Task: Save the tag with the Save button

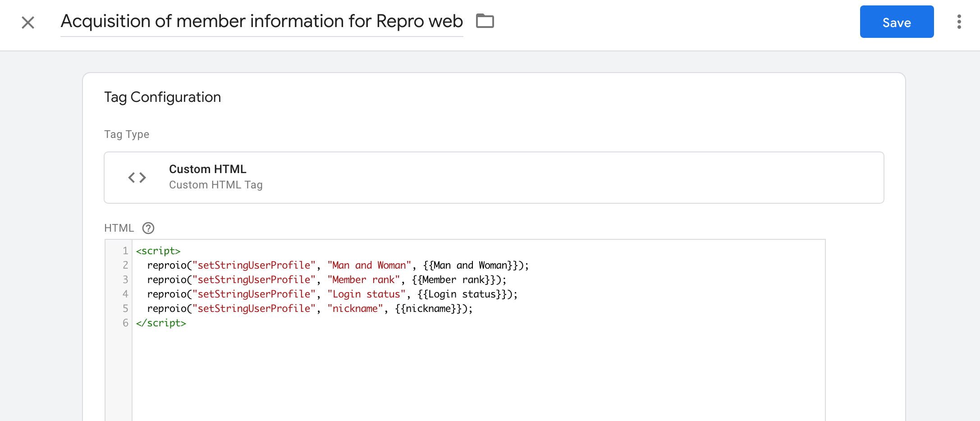Action: click(x=897, y=22)
